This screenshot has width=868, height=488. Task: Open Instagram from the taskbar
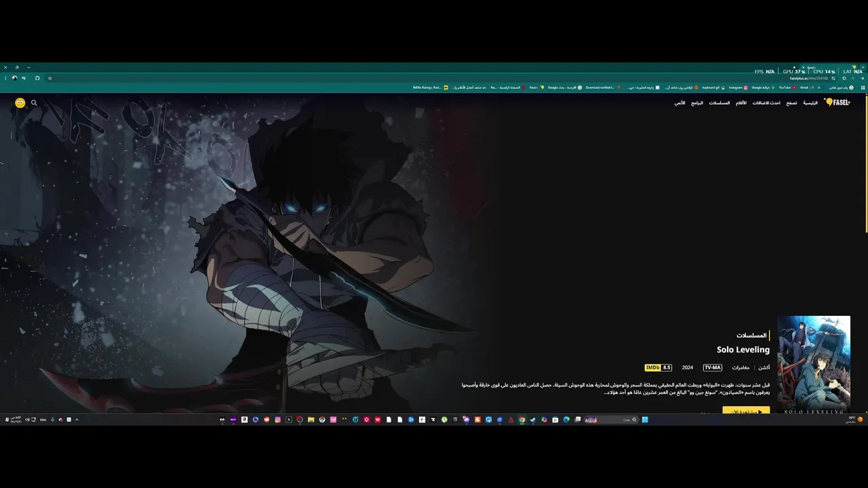(x=277, y=420)
